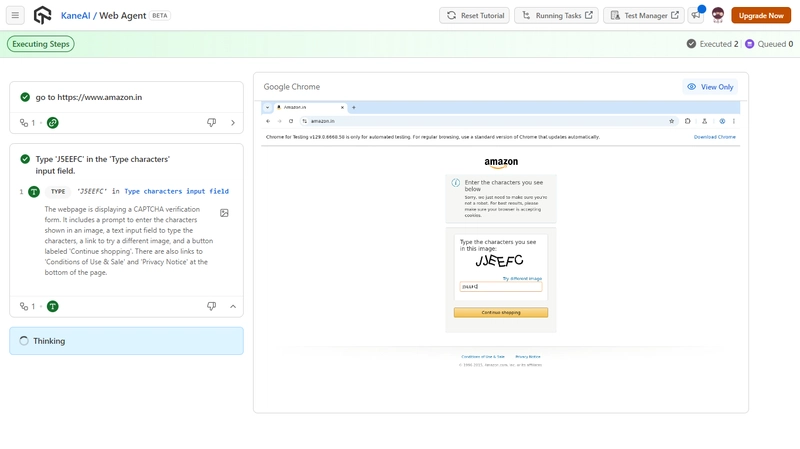Click the Download Chrome link
The image size is (800, 449).
pyautogui.click(x=714, y=137)
